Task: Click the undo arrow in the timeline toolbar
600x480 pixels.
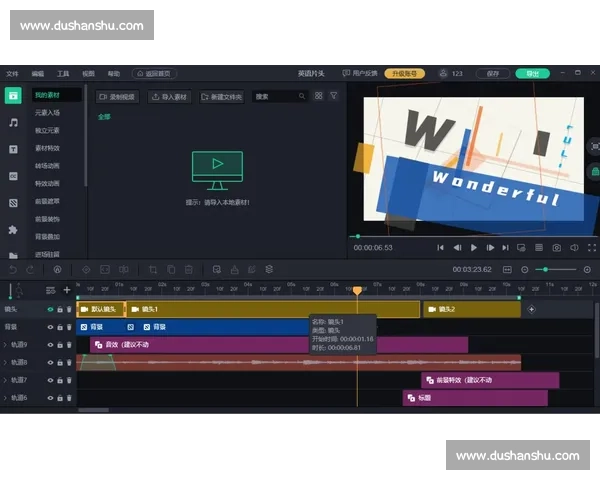Action: [x=13, y=269]
